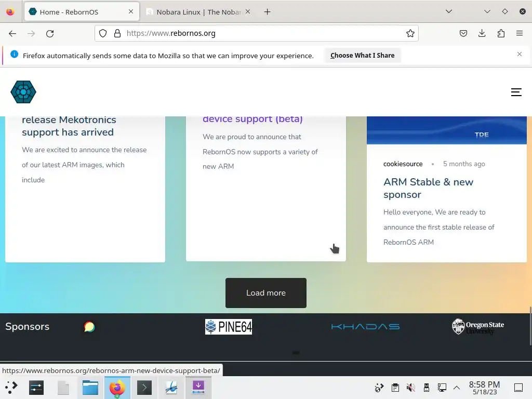Click the PINE64 sponsor logo
The width and height of the screenshot is (532, 399).
point(229,327)
